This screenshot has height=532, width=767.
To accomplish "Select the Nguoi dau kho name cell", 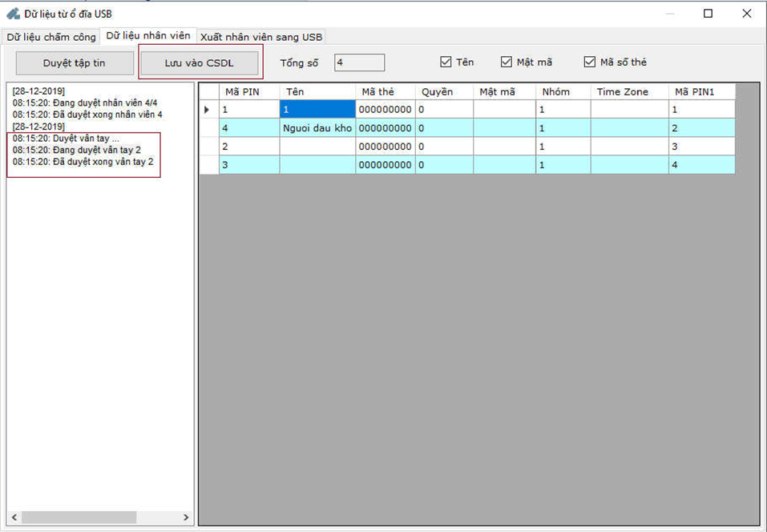I will [x=317, y=128].
